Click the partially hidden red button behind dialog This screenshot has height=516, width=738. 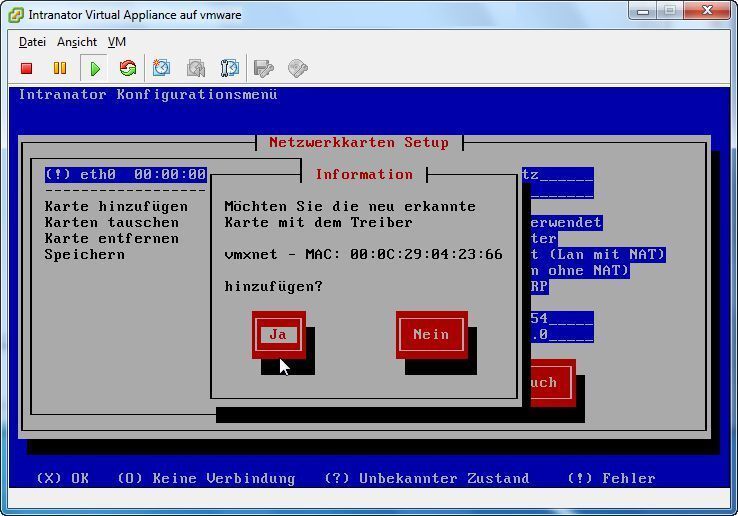[553, 382]
